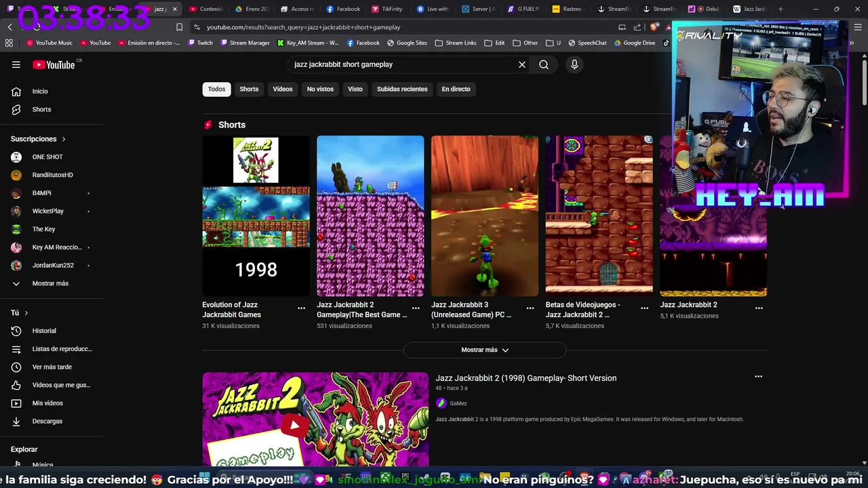Clear the search box with the X
868x488 pixels.
[522, 64]
